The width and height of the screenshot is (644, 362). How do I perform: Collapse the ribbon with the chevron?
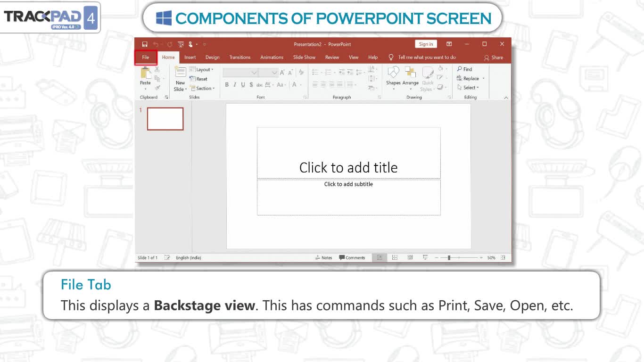click(x=506, y=98)
